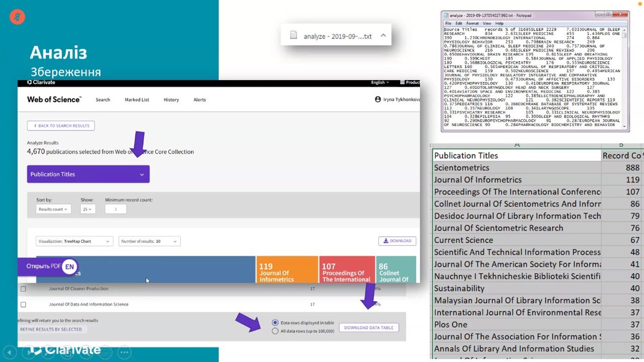Viewport: 644px width, 362px height.
Task: Open Edit menu in Notepad
Action: point(459,24)
